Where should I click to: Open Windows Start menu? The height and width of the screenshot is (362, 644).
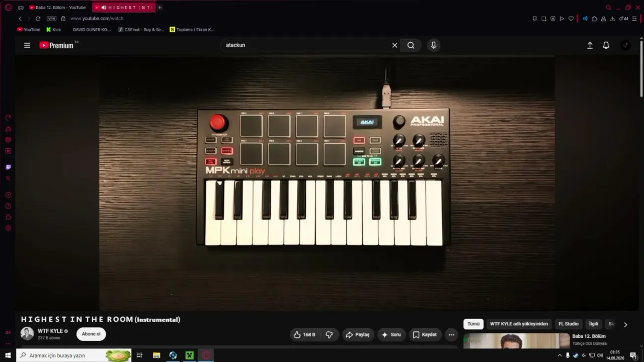[8, 355]
